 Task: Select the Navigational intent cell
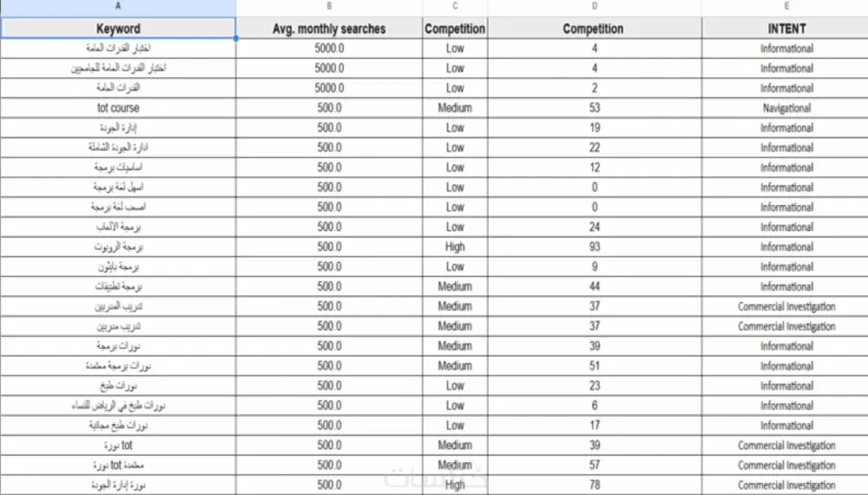click(x=786, y=108)
